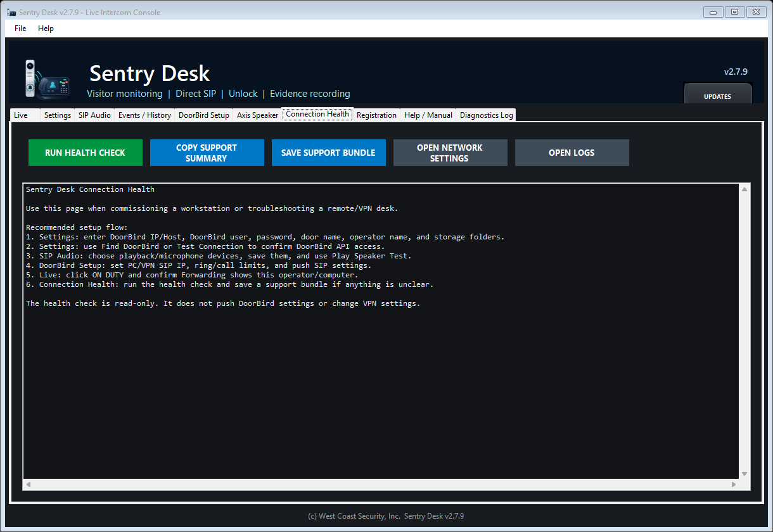Click the 'health check is read-only' line
Image resolution: width=773 pixels, height=532 pixels.
click(x=223, y=303)
